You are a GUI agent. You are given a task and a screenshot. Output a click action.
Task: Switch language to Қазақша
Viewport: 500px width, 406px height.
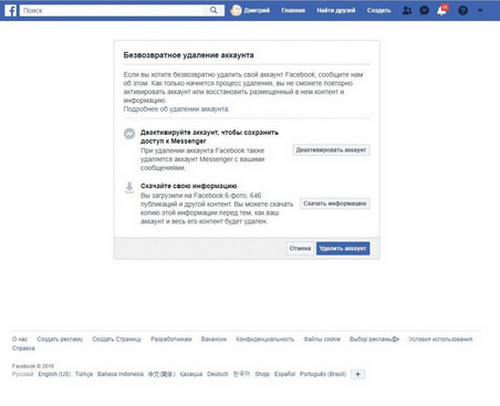191,374
